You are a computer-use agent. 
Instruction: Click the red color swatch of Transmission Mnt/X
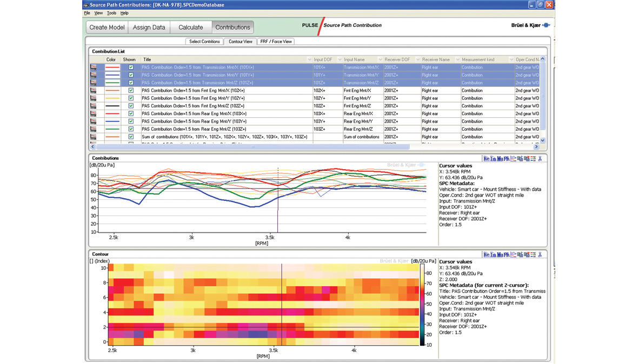click(111, 67)
